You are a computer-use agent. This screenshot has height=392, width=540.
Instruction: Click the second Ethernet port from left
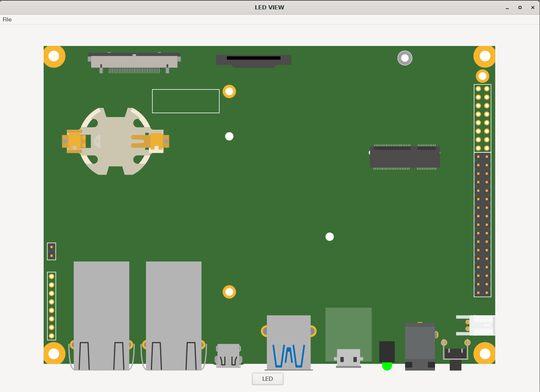(x=173, y=315)
